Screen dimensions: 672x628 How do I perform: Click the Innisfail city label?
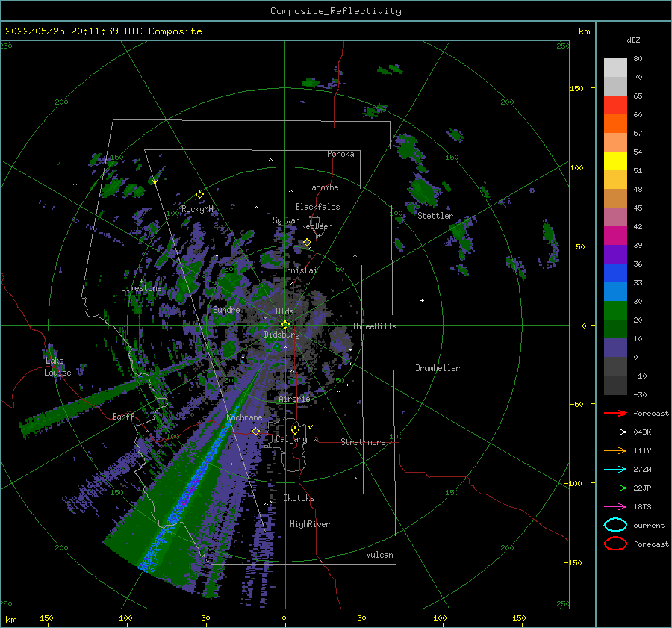pos(302,270)
